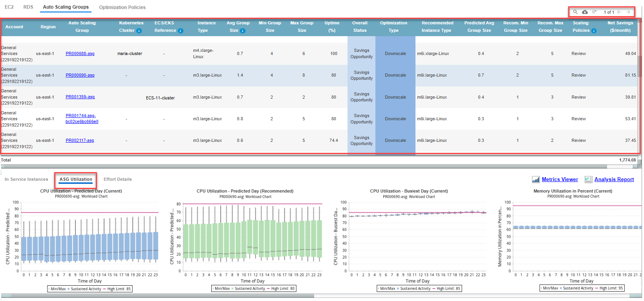
Task: Switch to the EC2 tab
Action: [9, 7]
